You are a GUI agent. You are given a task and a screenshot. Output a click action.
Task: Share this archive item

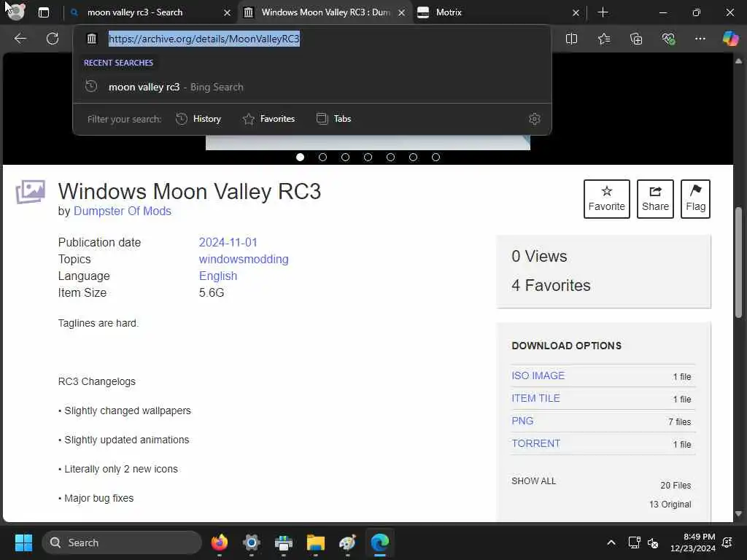655,199
